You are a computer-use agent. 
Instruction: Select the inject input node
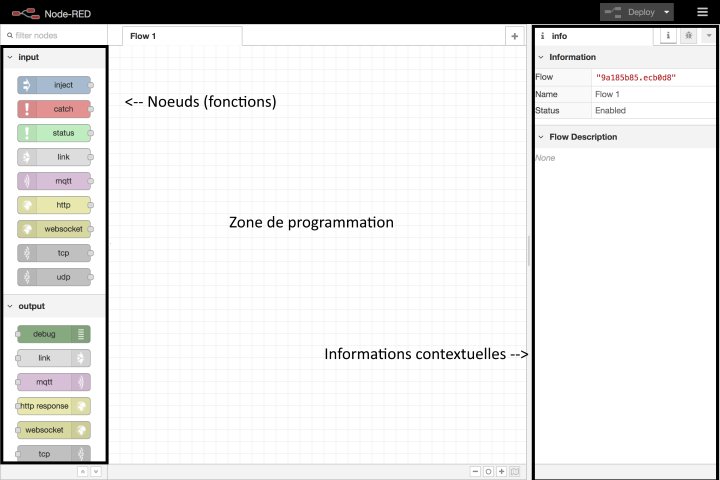click(x=54, y=85)
